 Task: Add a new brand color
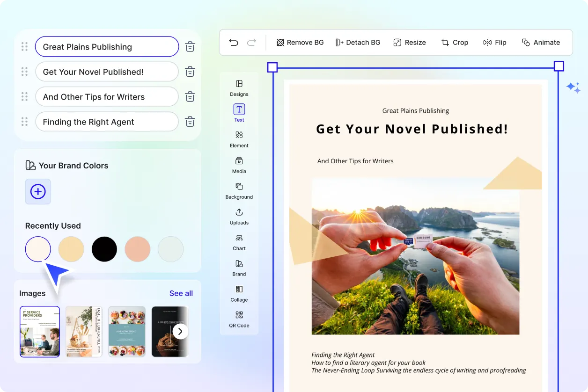38,192
